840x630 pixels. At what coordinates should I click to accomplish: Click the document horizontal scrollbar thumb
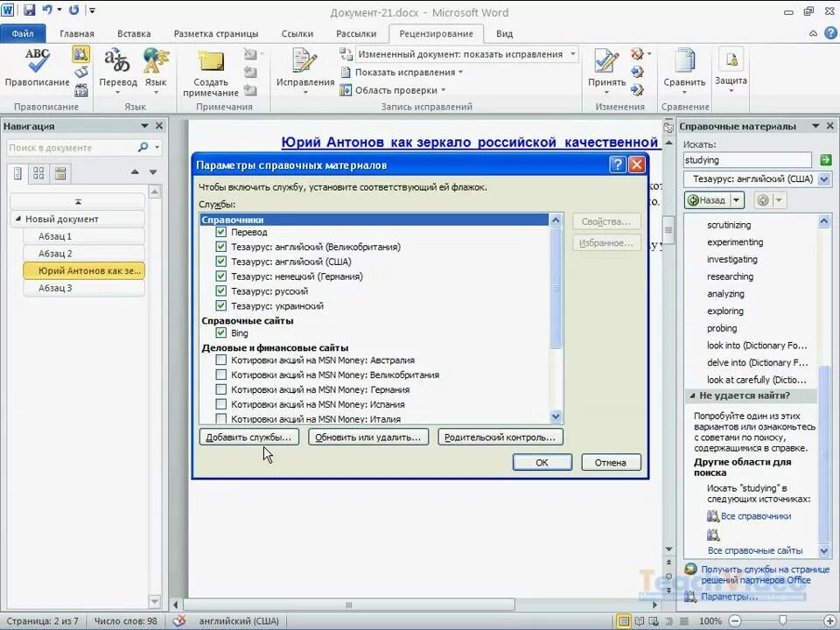(349, 605)
